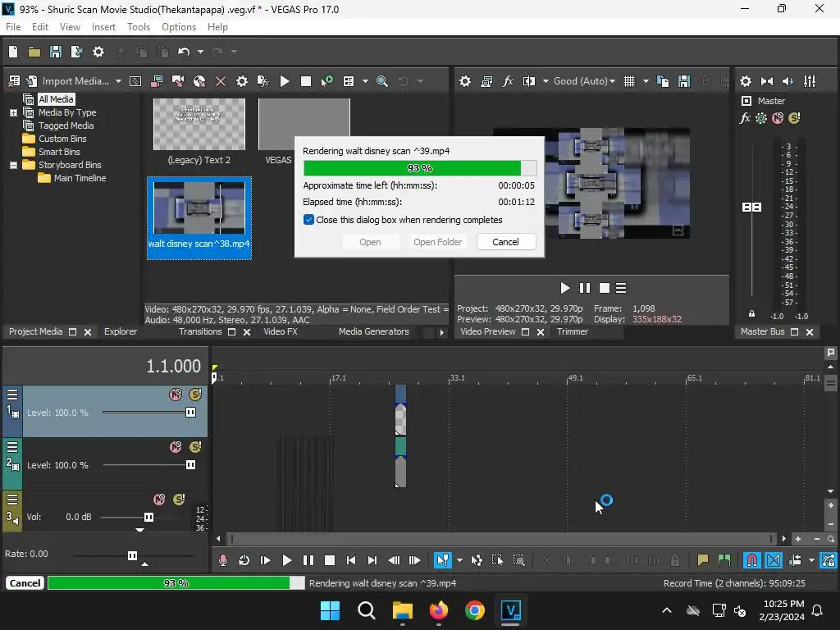Screen dimensions: 840x630
Task: Switch to the Media Generators tab
Action: pyautogui.click(x=373, y=331)
